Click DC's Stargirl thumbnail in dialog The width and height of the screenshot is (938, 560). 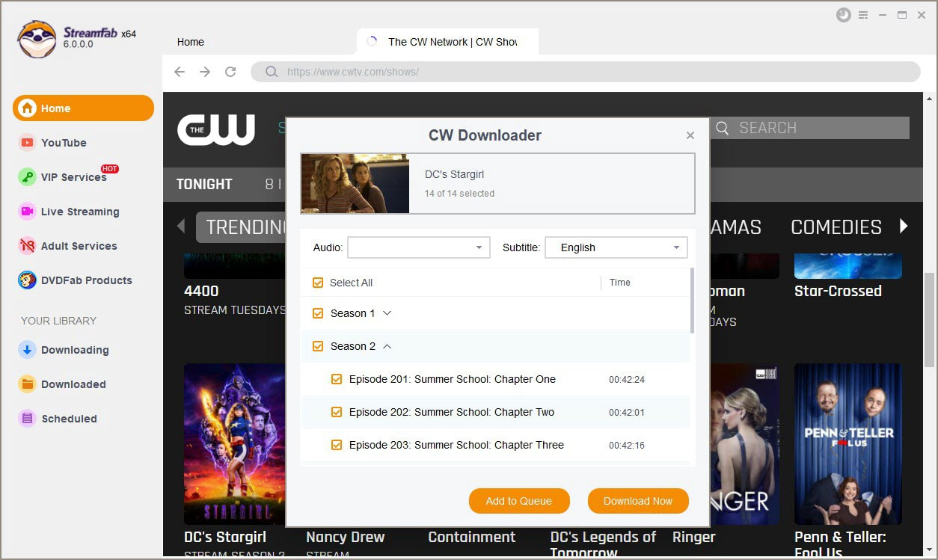(x=355, y=184)
